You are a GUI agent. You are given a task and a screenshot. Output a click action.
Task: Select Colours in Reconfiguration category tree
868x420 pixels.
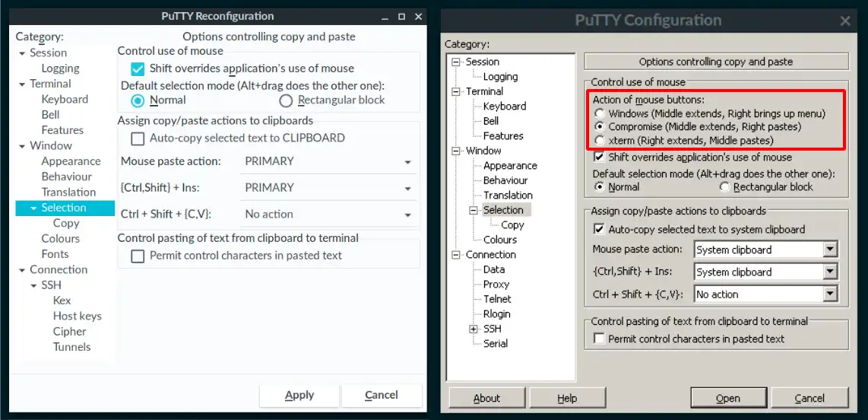coord(60,240)
